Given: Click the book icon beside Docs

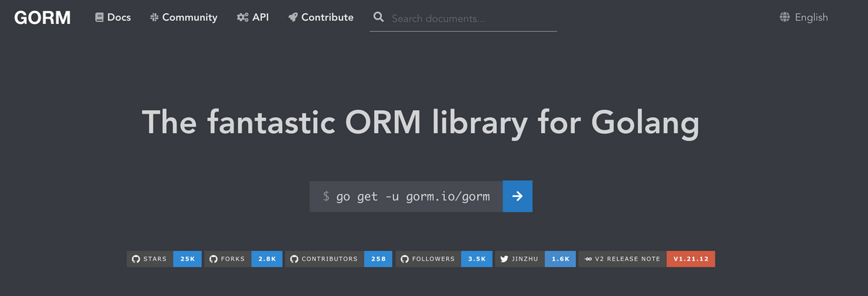Looking at the screenshot, I should [x=100, y=17].
